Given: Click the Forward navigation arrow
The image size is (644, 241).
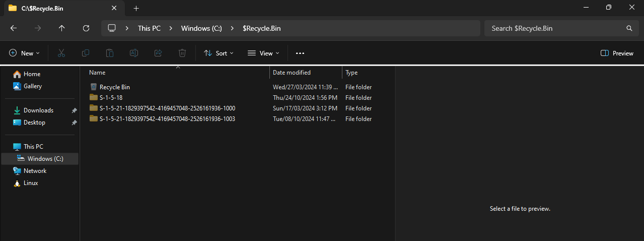Looking at the screenshot, I should 38,28.
